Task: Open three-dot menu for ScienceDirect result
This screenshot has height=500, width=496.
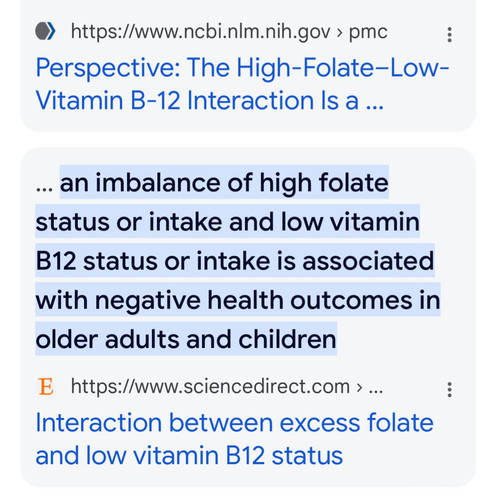Action: (x=449, y=389)
